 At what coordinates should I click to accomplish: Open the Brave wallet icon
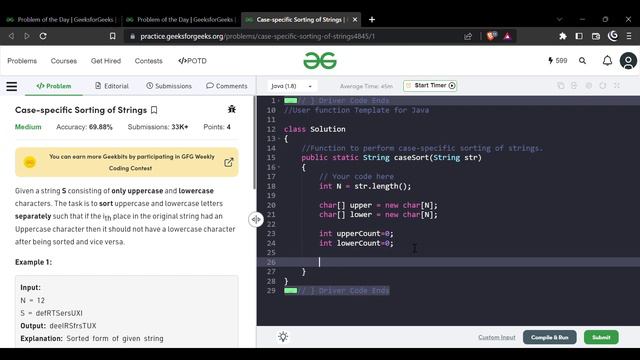pos(596,36)
